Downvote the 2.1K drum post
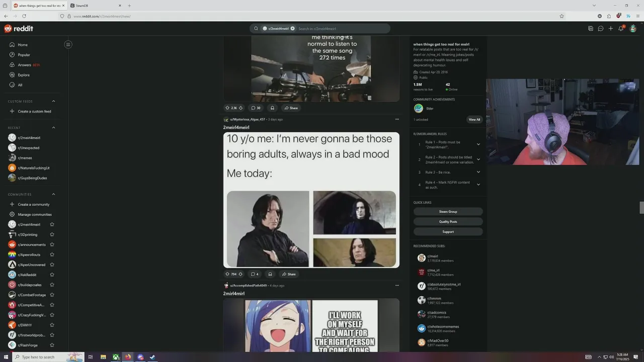This screenshot has width=644, height=362. click(x=240, y=108)
